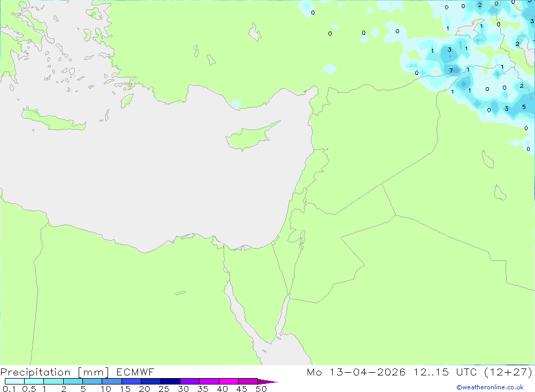Viewport: 535px width, 392px height.
Task: Pick the 30–35 mm purple legend box
Action: (x=190, y=381)
